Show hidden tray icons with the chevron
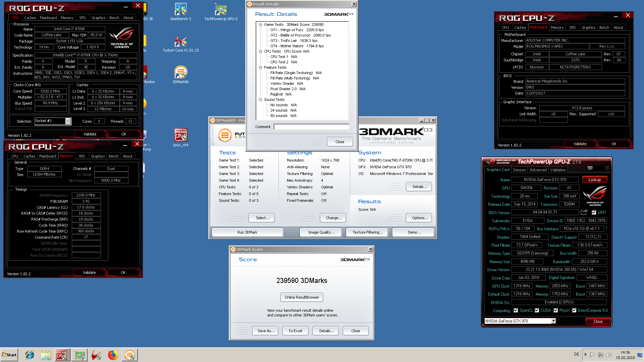This screenshot has height=362, width=644. (x=585, y=355)
